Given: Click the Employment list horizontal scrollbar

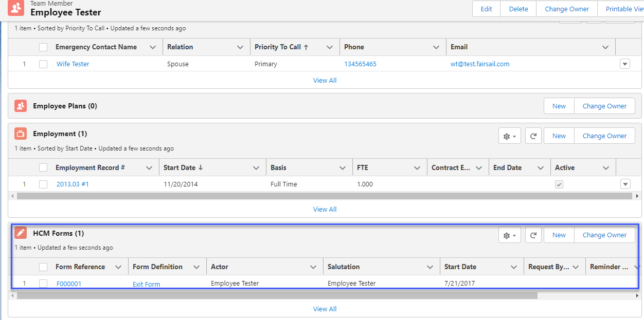Looking at the screenshot, I should pyautogui.click(x=324, y=196).
